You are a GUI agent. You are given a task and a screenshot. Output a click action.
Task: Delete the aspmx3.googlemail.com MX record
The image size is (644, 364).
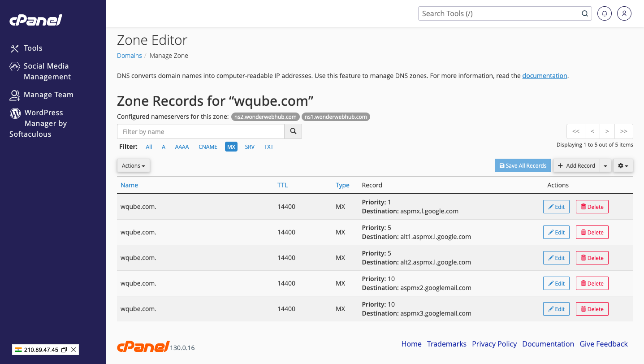592,309
